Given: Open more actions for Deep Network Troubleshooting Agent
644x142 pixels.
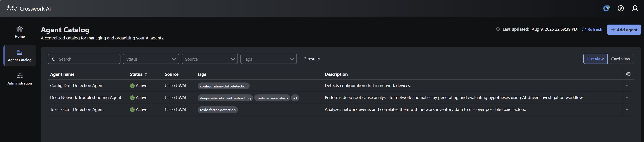Looking at the screenshot, I should 628,98.
